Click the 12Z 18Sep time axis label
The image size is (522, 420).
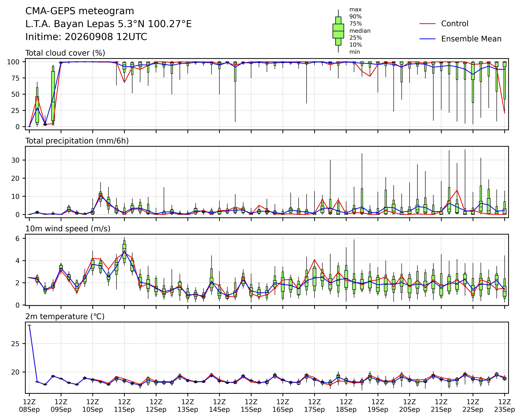pos(346,406)
